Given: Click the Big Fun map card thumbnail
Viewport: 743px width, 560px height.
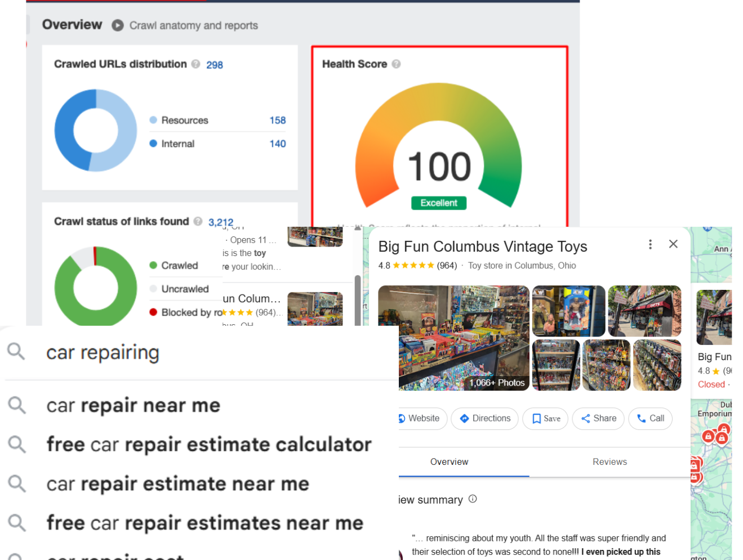Looking at the screenshot, I should click(x=714, y=317).
